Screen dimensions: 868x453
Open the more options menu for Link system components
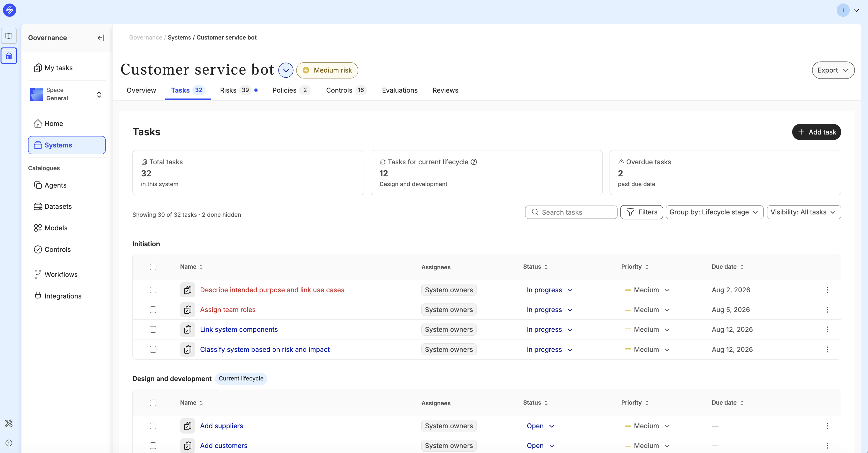(x=828, y=330)
